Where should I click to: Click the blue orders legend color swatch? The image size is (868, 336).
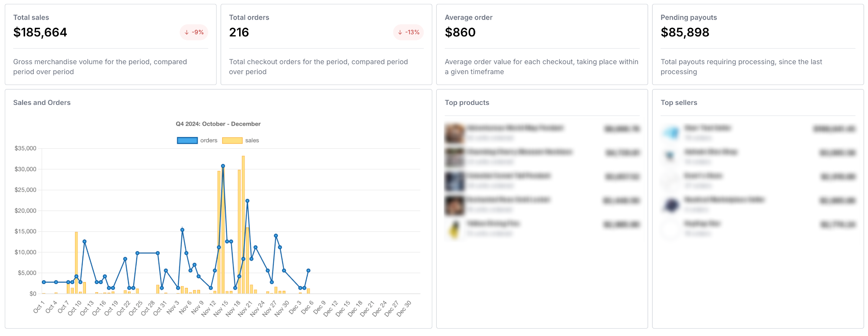coord(187,140)
